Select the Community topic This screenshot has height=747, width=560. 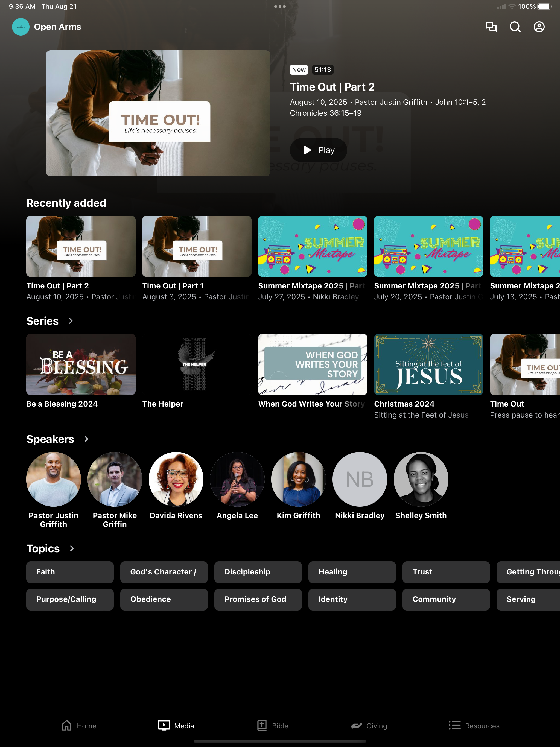(x=446, y=599)
